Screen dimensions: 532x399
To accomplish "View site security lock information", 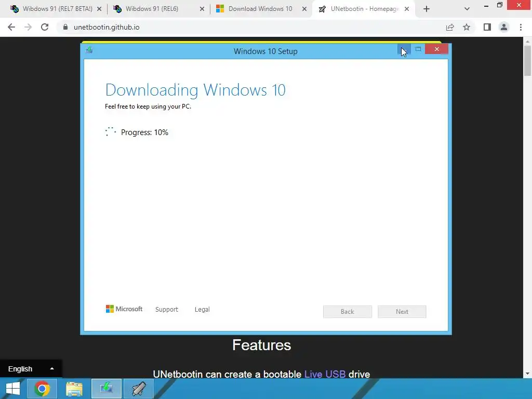I will (x=65, y=27).
